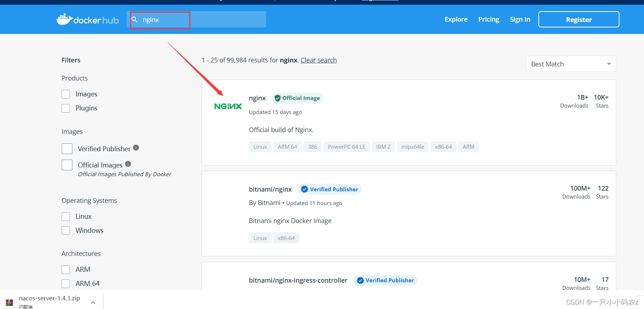Click the nacos-server zip file icon in downloads bar
The image size is (644, 309).
[9, 302]
